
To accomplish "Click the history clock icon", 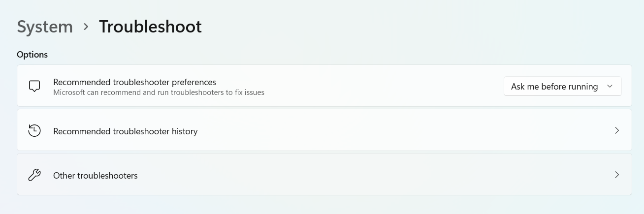I will click(x=34, y=131).
